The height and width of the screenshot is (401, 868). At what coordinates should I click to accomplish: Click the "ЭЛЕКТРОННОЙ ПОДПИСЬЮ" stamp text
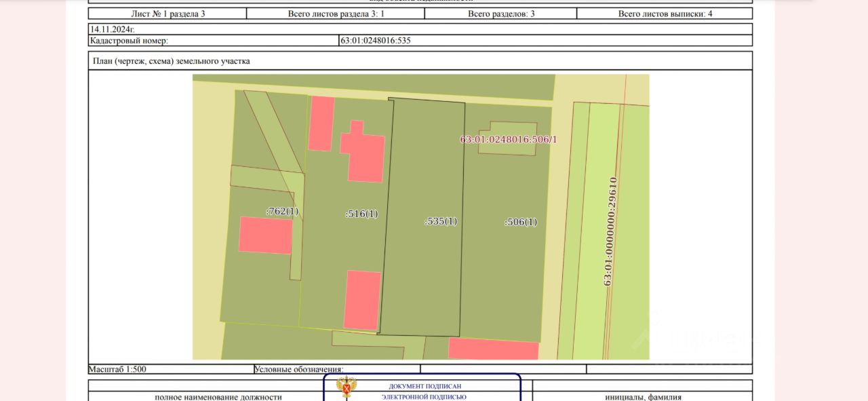pyautogui.click(x=424, y=397)
